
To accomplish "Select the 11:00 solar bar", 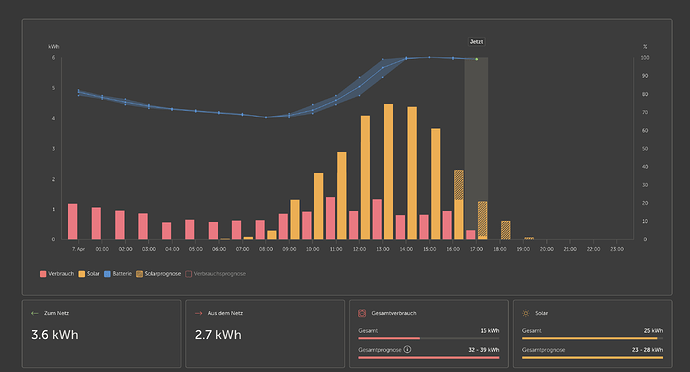I will pyautogui.click(x=342, y=196).
